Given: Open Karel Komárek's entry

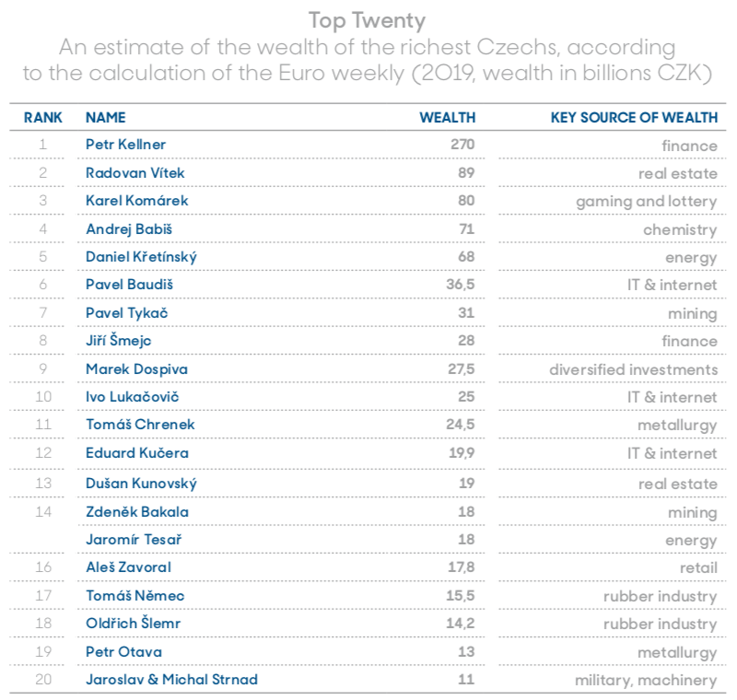Looking at the screenshot, I should pos(136,201).
